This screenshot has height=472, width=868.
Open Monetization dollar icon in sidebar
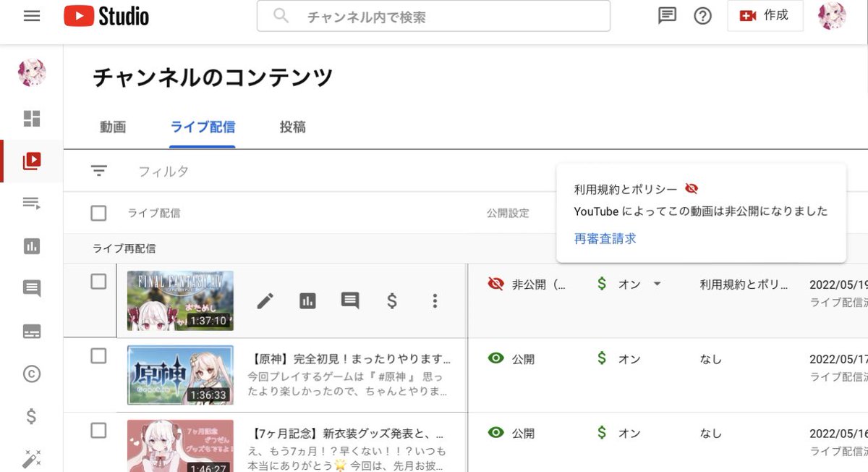pyautogui.click(x=32, y=416)
